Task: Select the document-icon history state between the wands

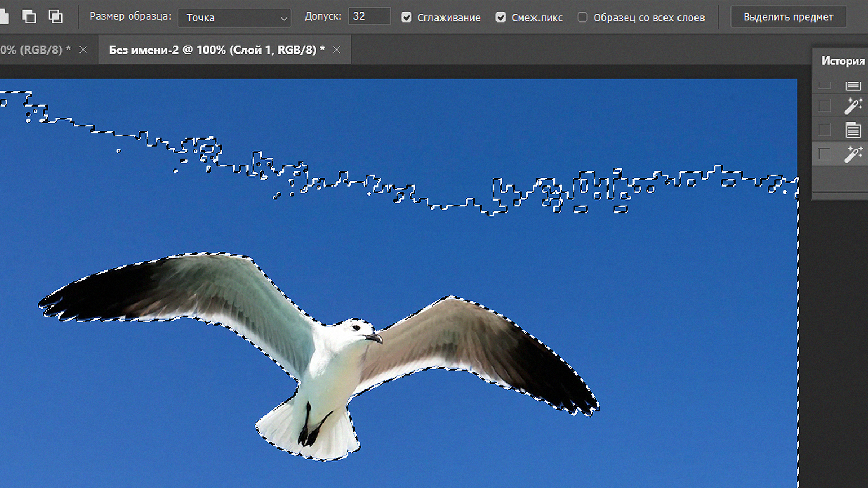Action: click(853, 130)
